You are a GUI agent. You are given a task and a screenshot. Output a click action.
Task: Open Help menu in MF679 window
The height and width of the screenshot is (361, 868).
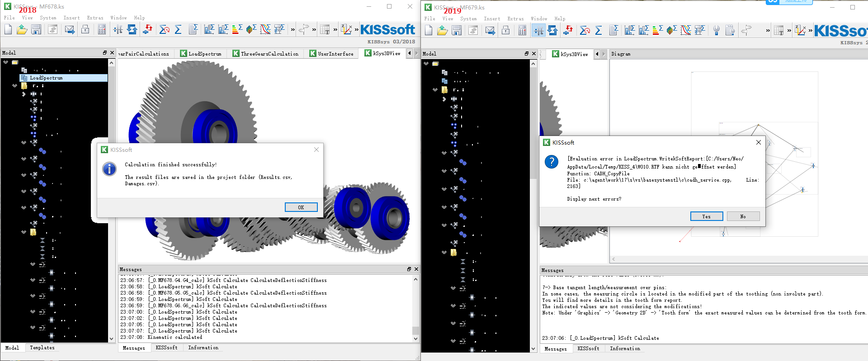pos(560,19)
